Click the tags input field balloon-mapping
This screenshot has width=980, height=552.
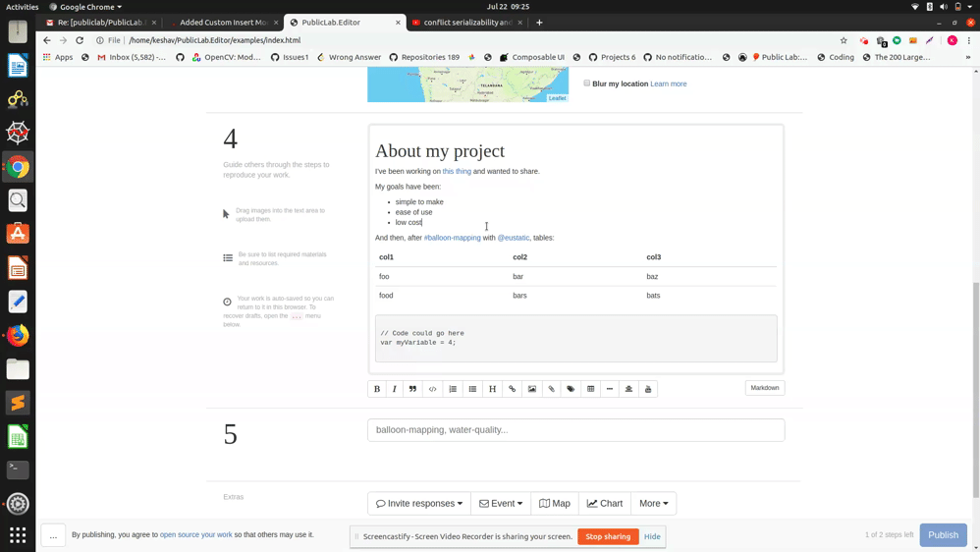coord(575,430)
